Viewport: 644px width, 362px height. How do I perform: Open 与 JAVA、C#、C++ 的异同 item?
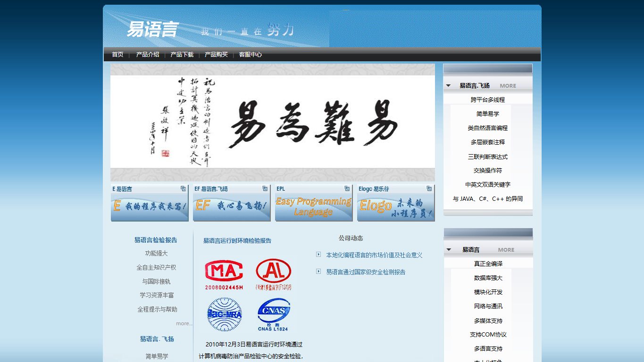[488, 199]
